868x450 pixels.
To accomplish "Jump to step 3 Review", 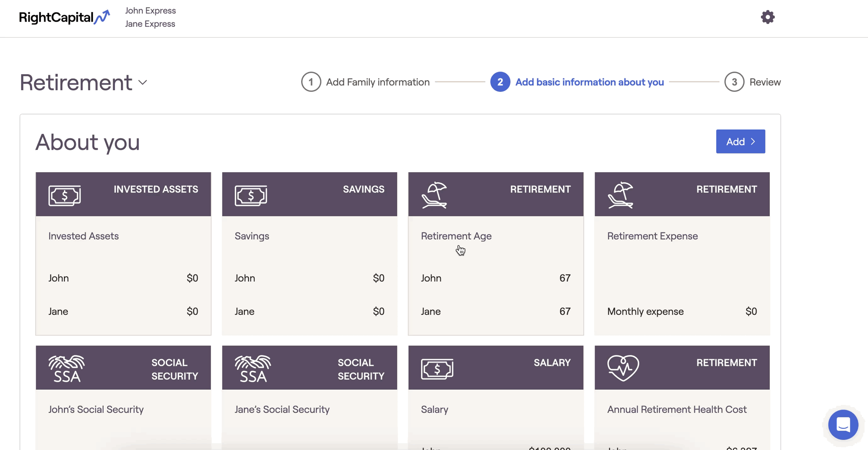I will tap(753, 82).
